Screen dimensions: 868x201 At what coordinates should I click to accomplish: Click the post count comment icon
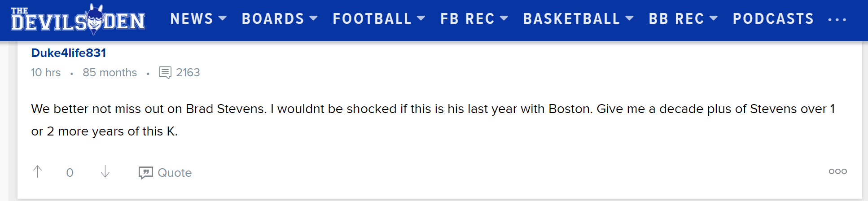(165, 72)
